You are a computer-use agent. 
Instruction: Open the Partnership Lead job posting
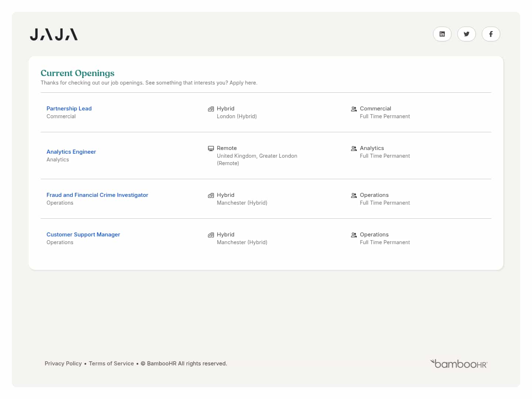[x=69, y=108]
